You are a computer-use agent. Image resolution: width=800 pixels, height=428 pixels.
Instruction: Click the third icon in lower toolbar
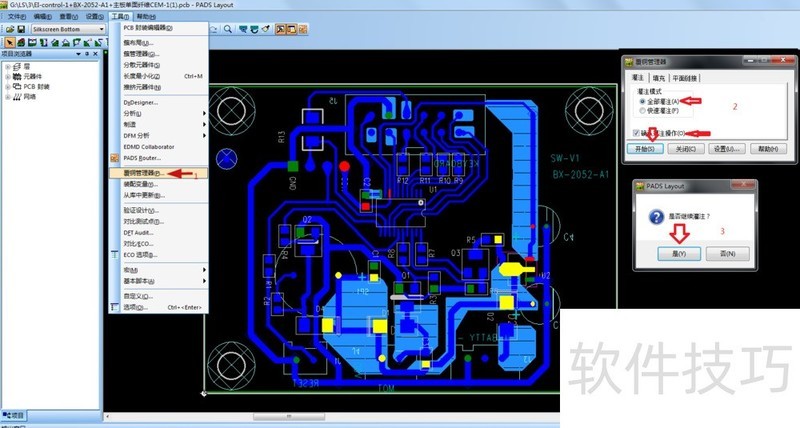(x=32, y=43)
